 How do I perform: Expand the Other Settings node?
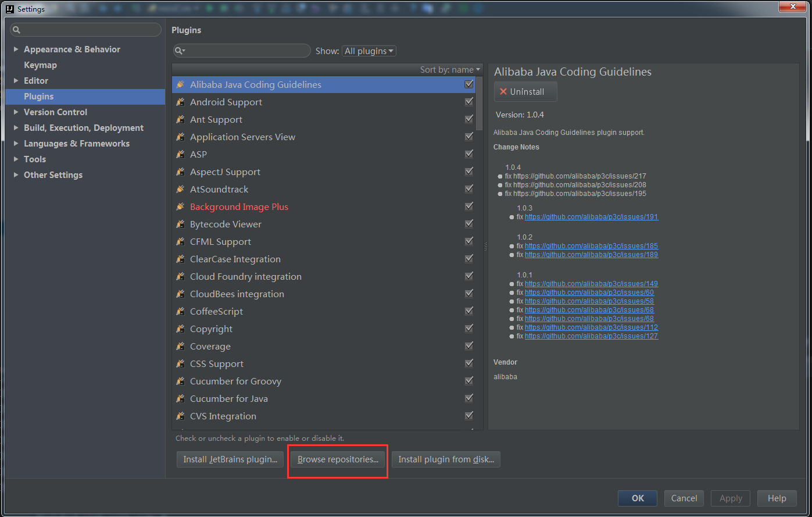pyautogui.click(x=16, y=175)
